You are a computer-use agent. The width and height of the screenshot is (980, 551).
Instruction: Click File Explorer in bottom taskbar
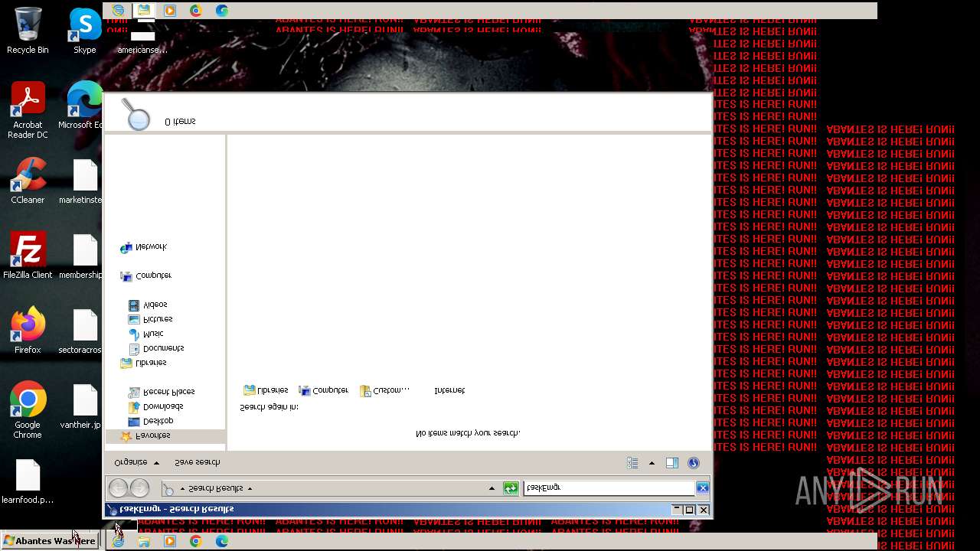coord(144,541)
